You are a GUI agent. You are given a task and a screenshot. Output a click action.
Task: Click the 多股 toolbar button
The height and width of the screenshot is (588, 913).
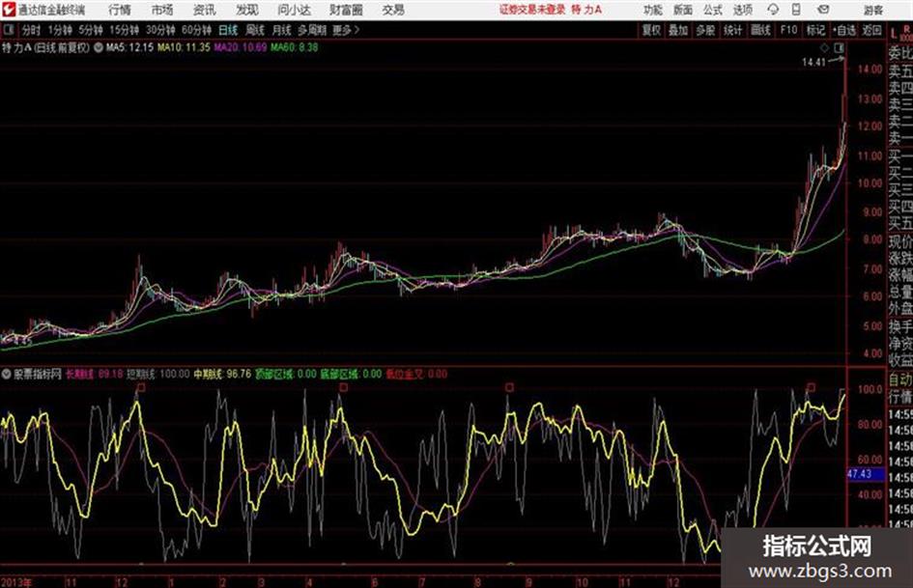[705, 30]
